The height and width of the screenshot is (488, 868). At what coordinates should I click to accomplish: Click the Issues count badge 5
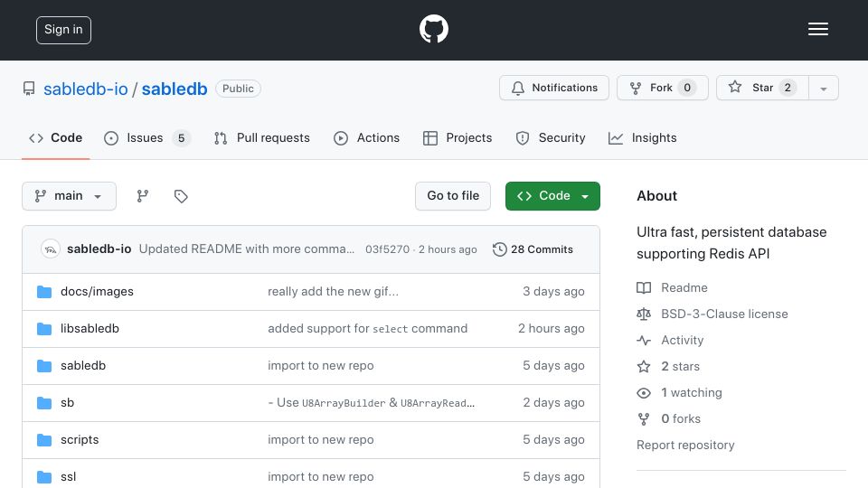coord(181,137)
